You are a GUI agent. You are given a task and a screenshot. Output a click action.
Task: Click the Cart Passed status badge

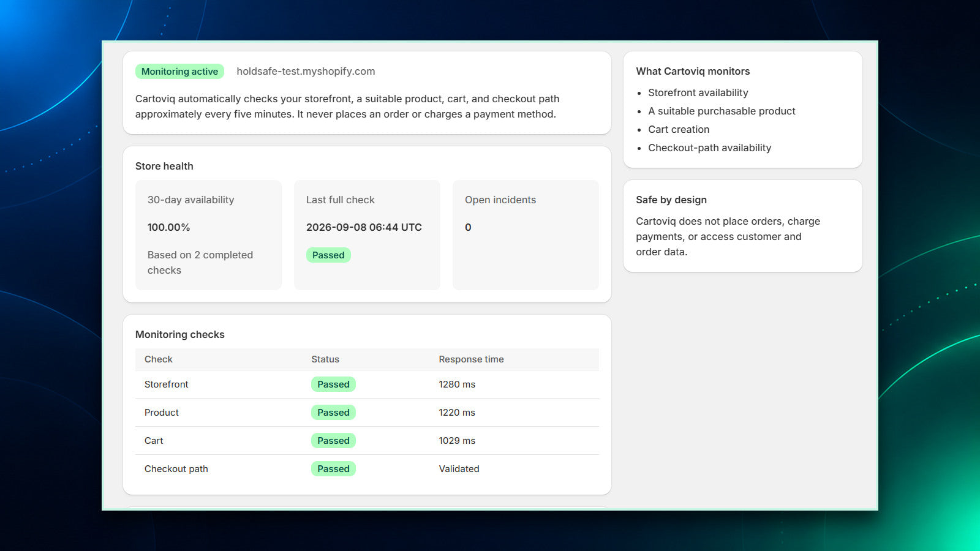pyautogui.click(x=333, y=441)
